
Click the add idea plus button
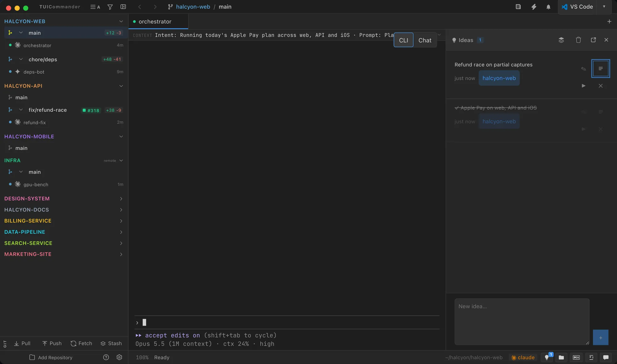point(601,337)
